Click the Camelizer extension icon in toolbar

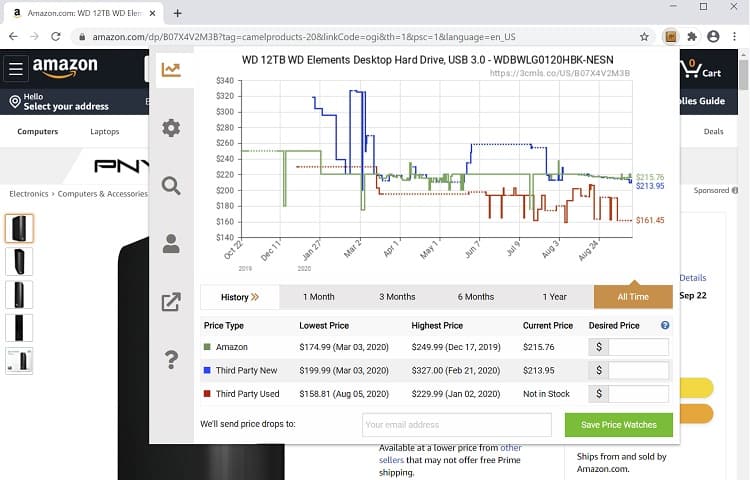(x=671, y=37)
